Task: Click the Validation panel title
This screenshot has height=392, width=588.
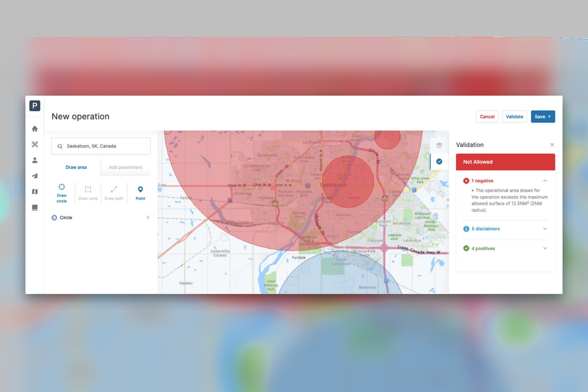Action: click(470, 145)
